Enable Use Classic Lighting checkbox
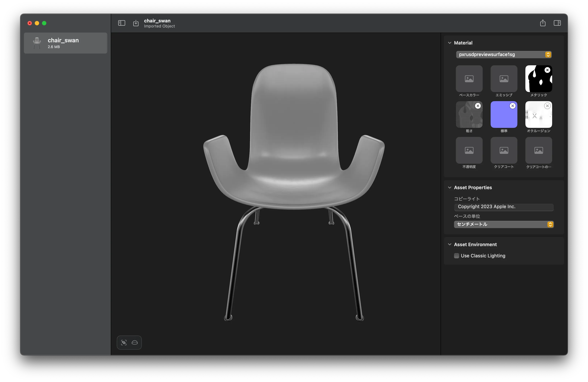This screenshot has height=382, width=588. tap(457, 256)
